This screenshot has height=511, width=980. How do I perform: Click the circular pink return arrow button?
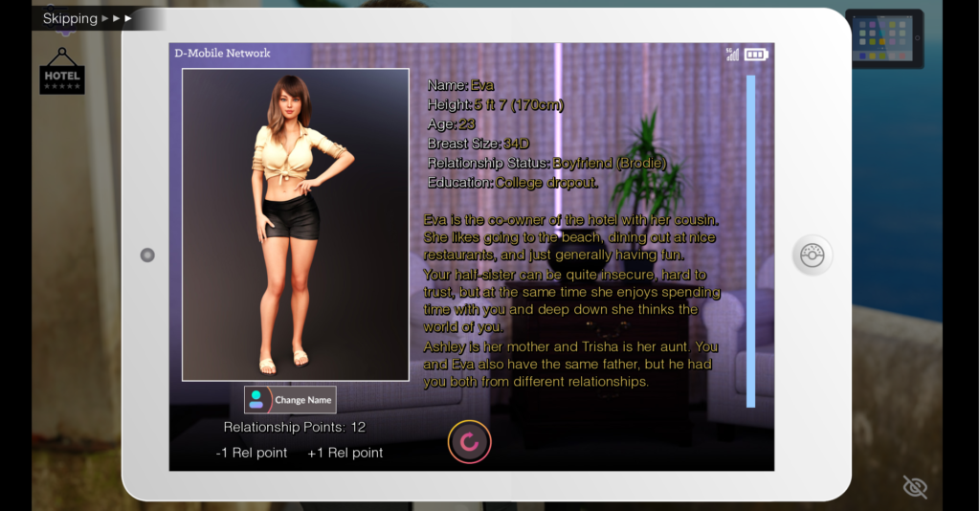[x=469, y=442]
